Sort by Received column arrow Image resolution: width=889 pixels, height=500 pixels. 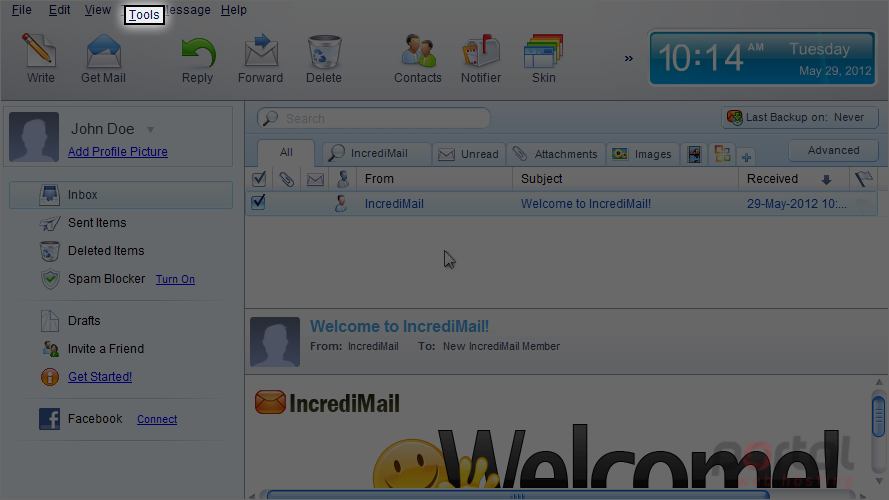826,180
